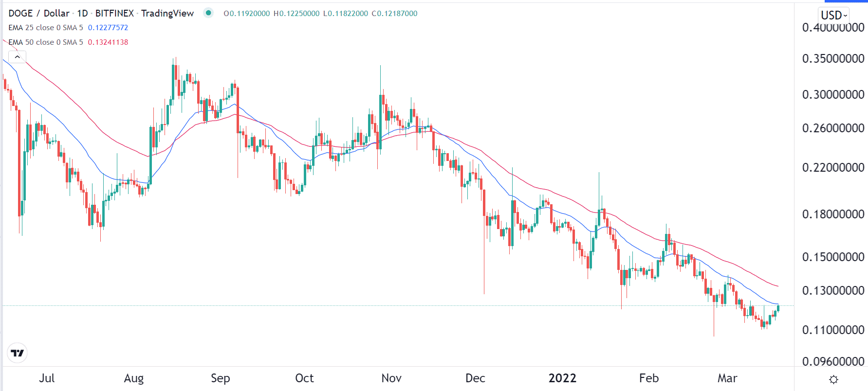This screenshot has height=391, width=868.
Task: Click the open value O0.11920000
Action: [247, 14]
